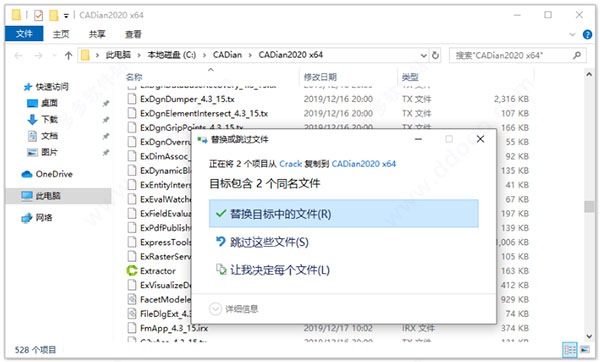Image resolution: width=600 pixels, height=362 pixels.
Task: Click the properties checkmark quick access icon
Action: (x=38, y=15)
